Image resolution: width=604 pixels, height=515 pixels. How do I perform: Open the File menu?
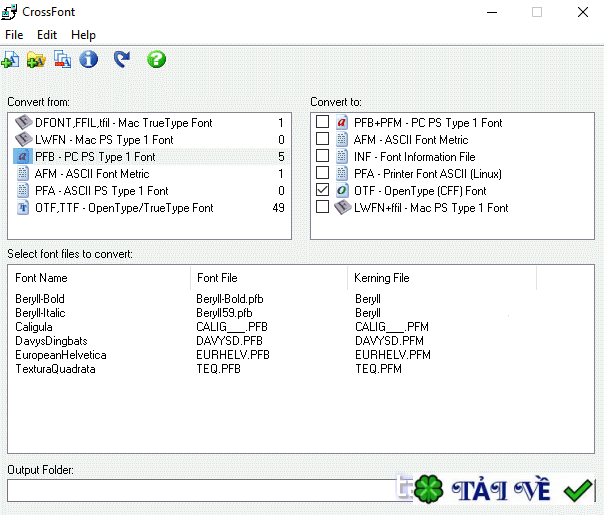(x=14, y=35)
